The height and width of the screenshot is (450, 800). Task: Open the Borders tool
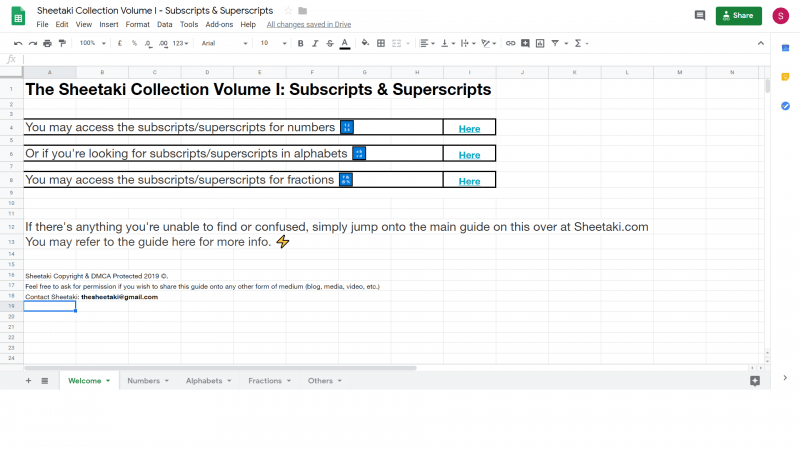click(x=381, y=43)
